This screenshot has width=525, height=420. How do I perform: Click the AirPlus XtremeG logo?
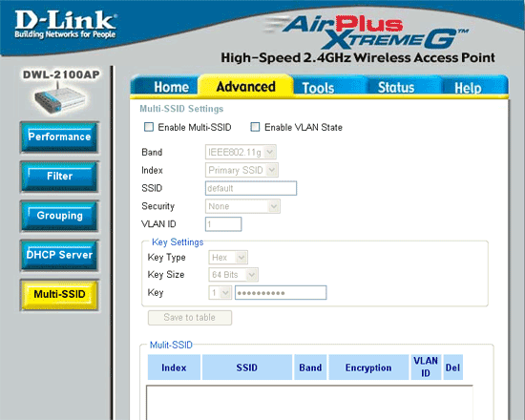pyautogui.click(x=367, y=32)
